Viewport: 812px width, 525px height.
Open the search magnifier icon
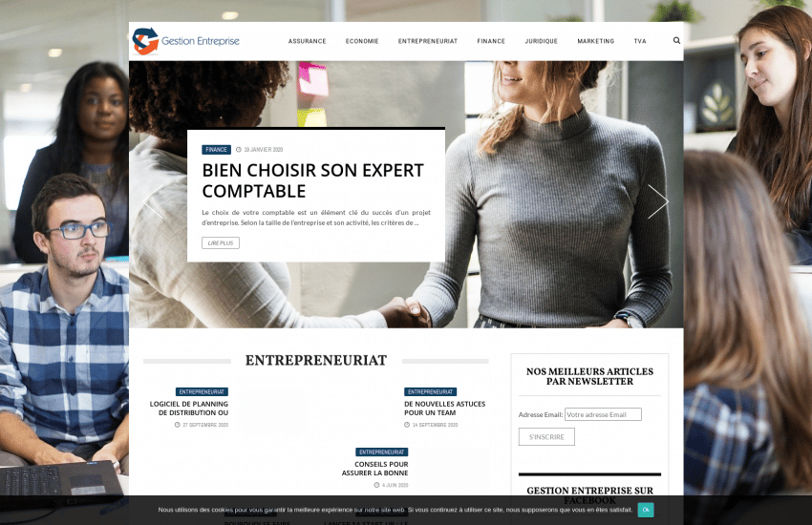tap(676, 40)
